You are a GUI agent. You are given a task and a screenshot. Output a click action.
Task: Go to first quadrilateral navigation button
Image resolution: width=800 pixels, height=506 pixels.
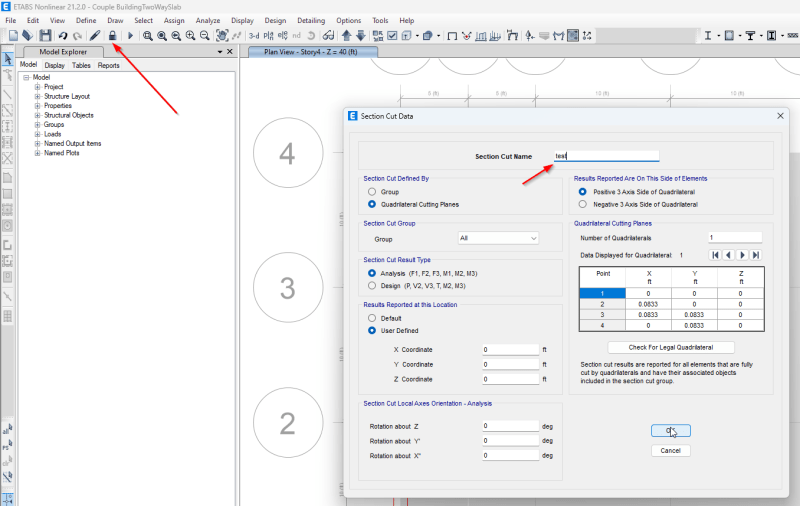click(715, 255)
